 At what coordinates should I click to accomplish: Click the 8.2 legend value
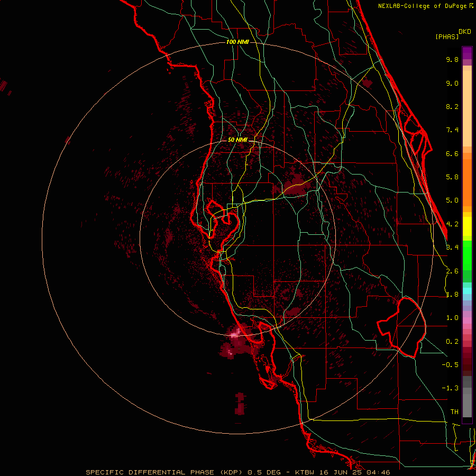tap(452, 106)
